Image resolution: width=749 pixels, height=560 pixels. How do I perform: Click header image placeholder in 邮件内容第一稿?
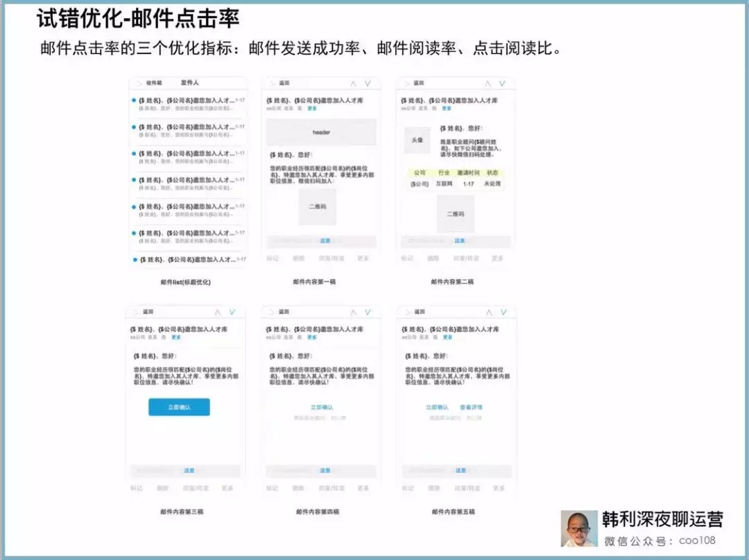tap(321, 132)
